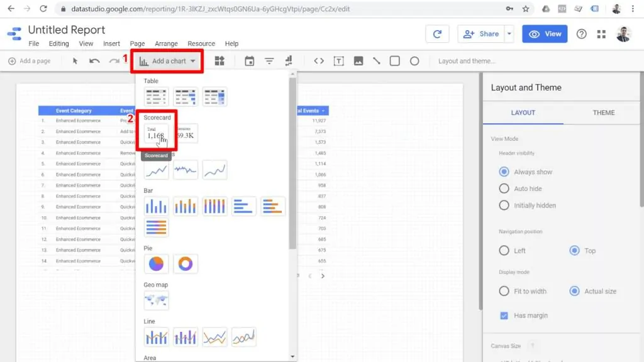Open the embed URL tool
The image size is (644, 362).
(319, 61)
